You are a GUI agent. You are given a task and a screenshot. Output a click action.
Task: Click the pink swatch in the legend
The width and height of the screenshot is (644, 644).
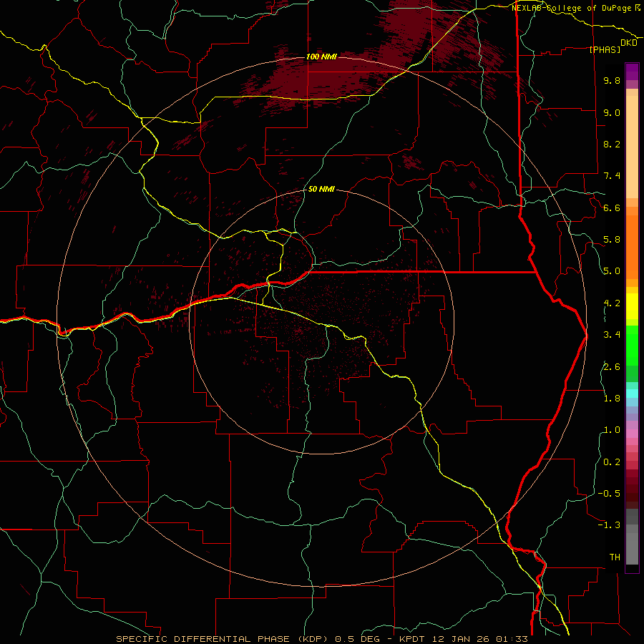[x=632, y=434]
